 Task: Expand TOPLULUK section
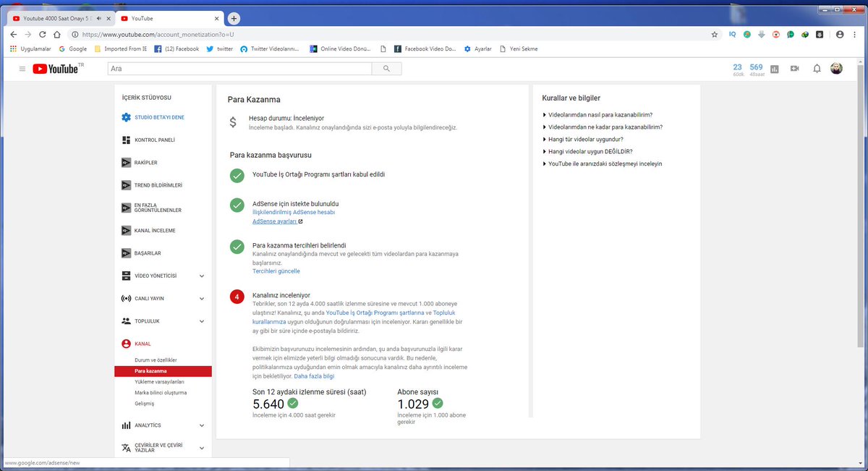coord(163,321)
